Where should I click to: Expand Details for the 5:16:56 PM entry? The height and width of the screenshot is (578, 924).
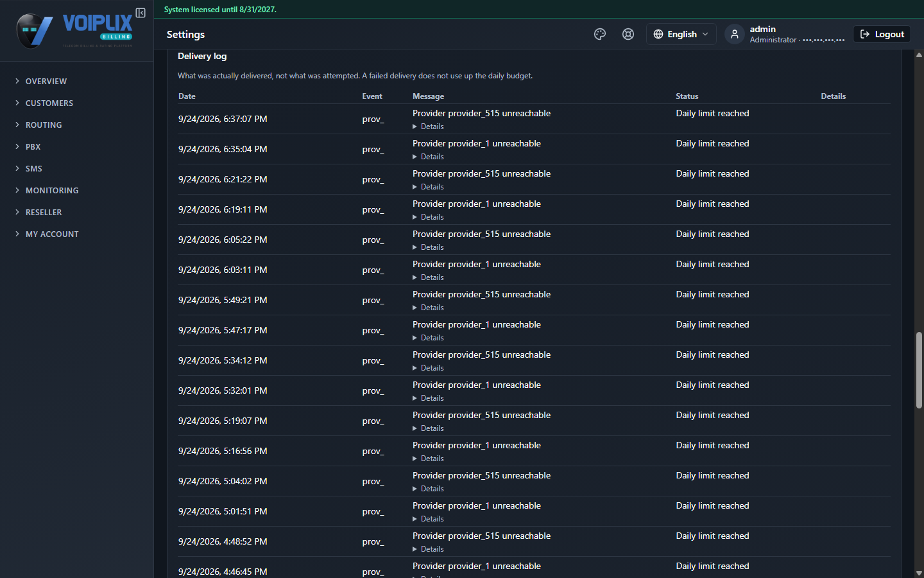pos(428,459)
